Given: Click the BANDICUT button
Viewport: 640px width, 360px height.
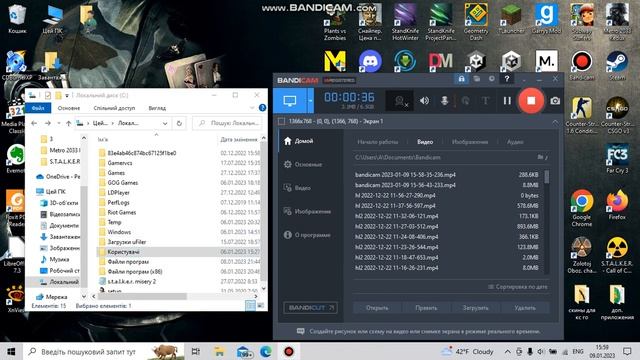Looking at the screenshot, I should [x=310, y=307].
